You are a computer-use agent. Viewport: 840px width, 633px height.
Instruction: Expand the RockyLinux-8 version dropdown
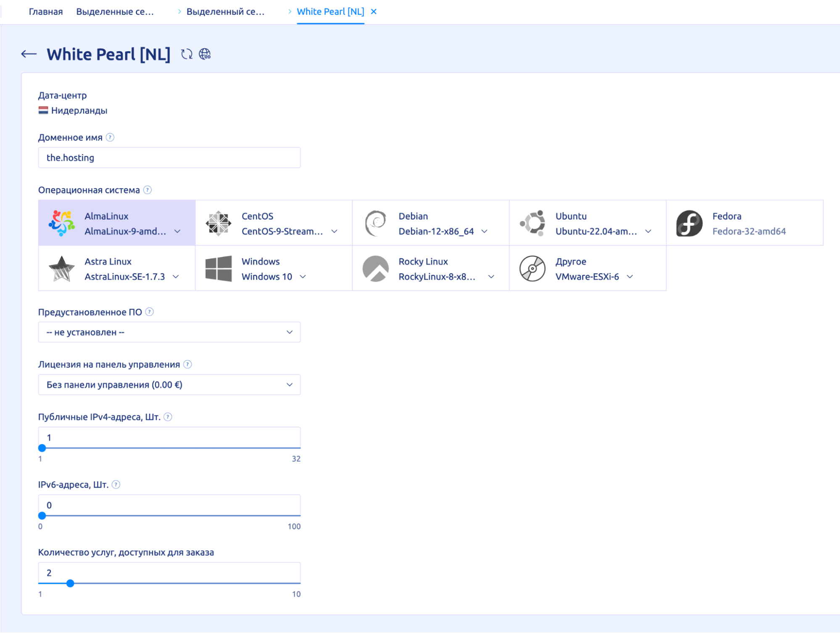(491, 277)
